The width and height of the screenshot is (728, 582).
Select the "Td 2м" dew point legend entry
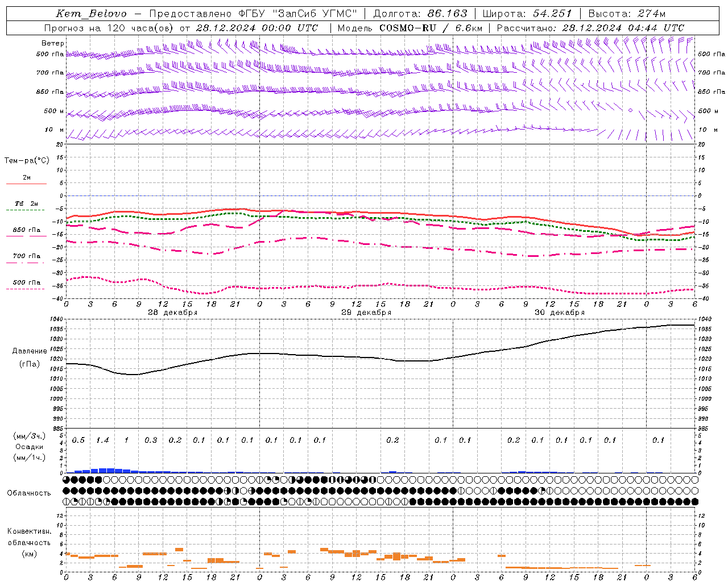(x=26, y=203)
